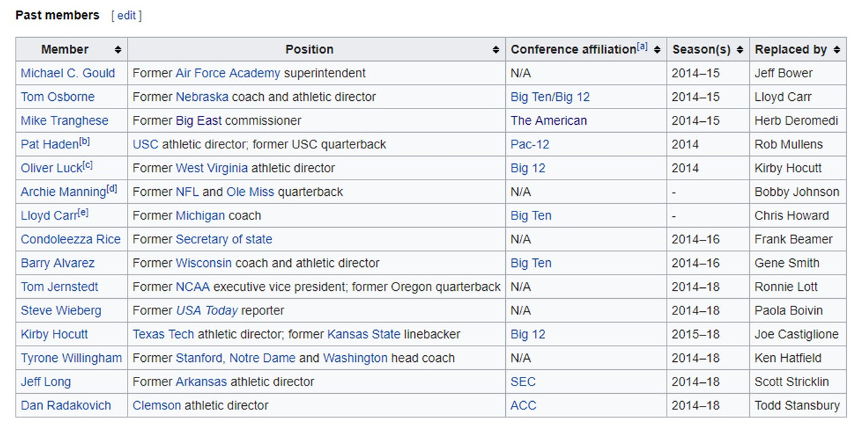The height and width of the screenshot is (431, 868).
Task: Open the Big Ten/Big 12 link
Action: 550,97
